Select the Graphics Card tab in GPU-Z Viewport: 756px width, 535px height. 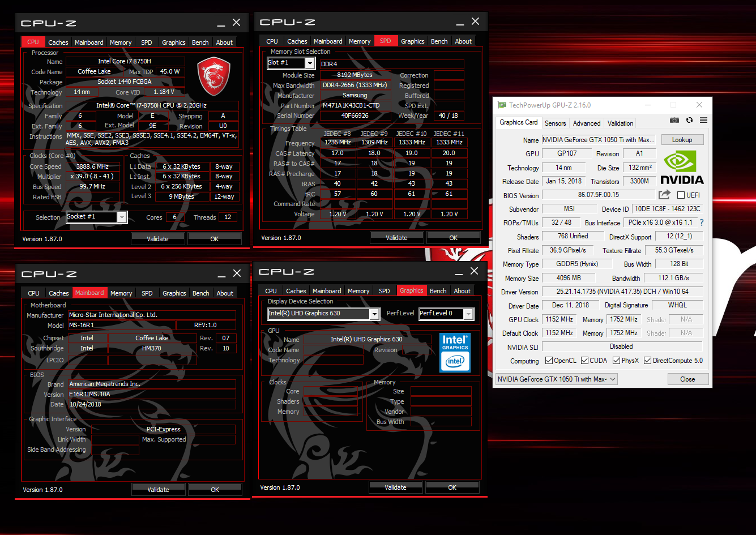click(x=518, y=122)
